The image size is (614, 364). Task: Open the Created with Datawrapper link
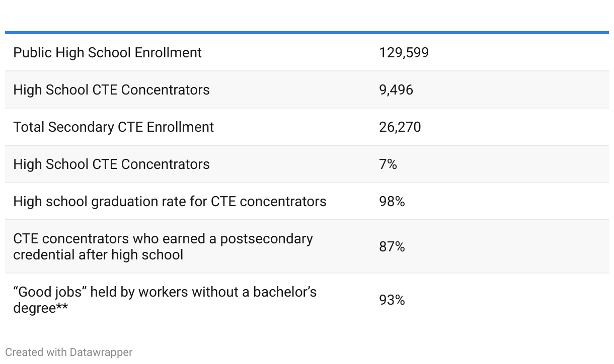tap(69, 352)
